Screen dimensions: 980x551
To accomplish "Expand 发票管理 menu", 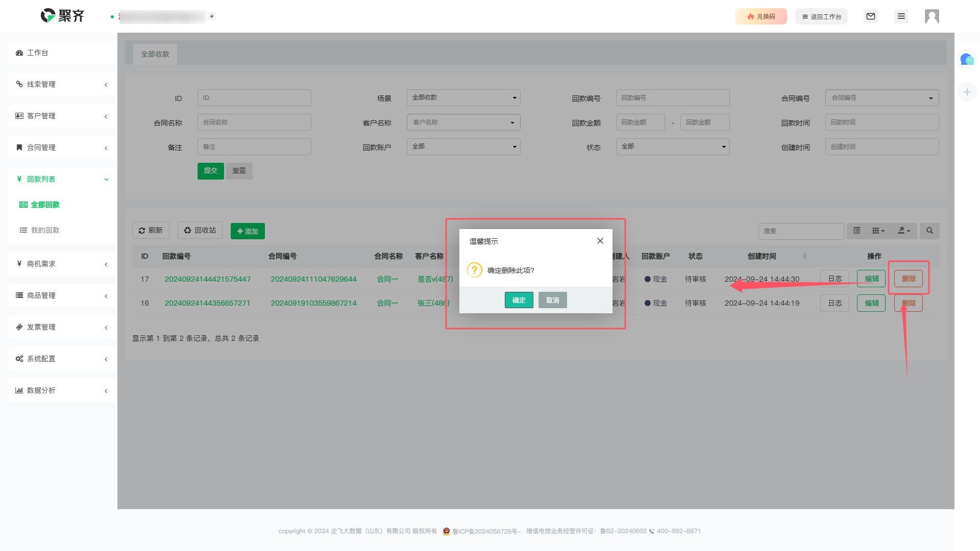I will point(62,327).
